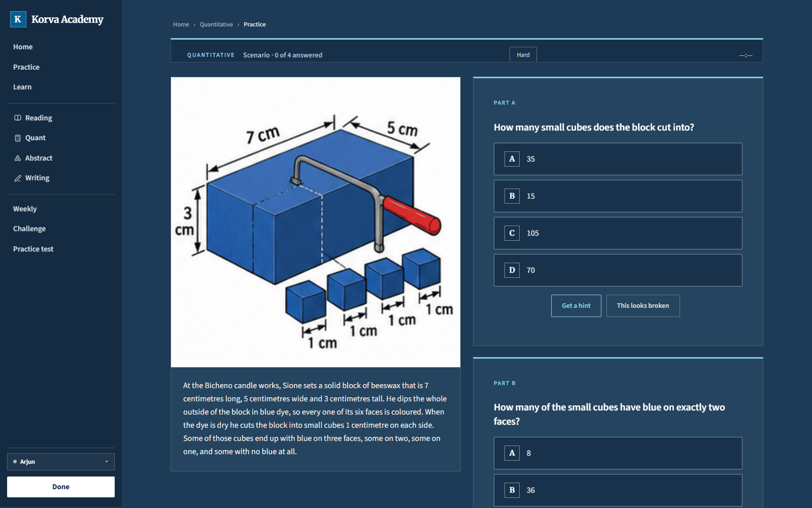Follow the Quantitative breadcrumb link
This screenshot has width=812, height=508.
coord(216,24)
